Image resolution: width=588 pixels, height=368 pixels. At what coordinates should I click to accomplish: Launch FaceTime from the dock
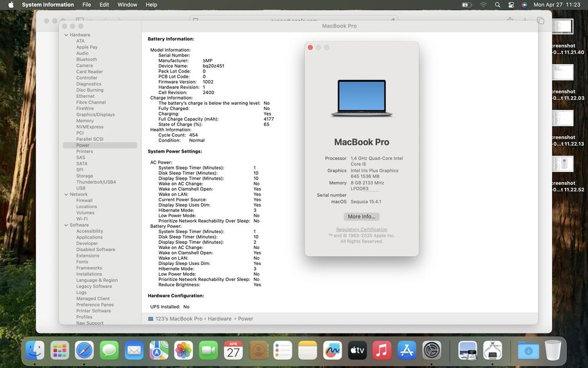coord(208,350)
